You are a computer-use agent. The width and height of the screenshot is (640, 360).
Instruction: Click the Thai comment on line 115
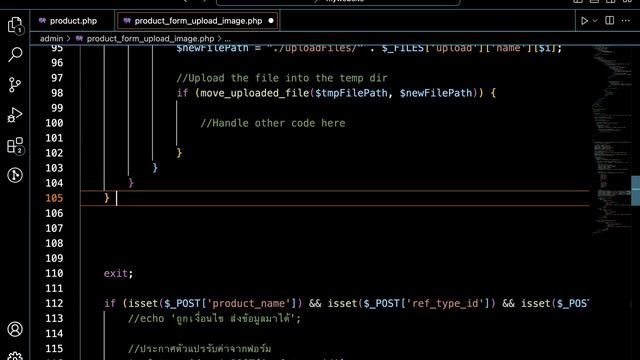point(199,349)
